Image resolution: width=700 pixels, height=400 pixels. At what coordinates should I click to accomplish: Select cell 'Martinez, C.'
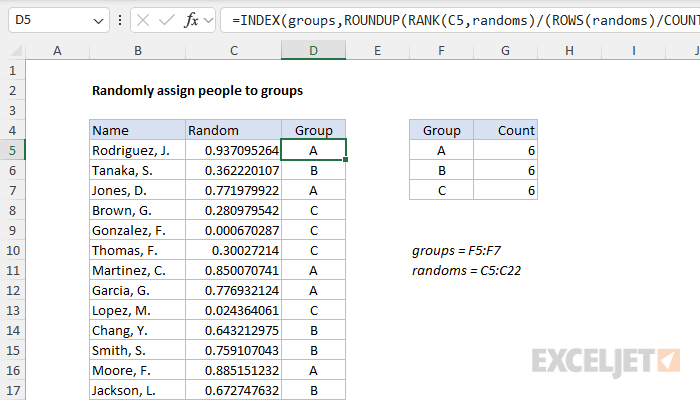[138, 271]
